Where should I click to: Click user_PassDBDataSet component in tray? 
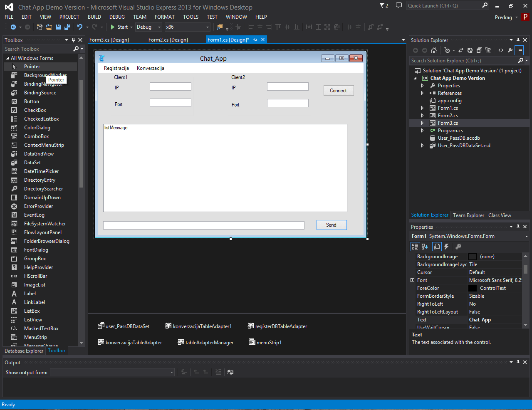point(124,326)
